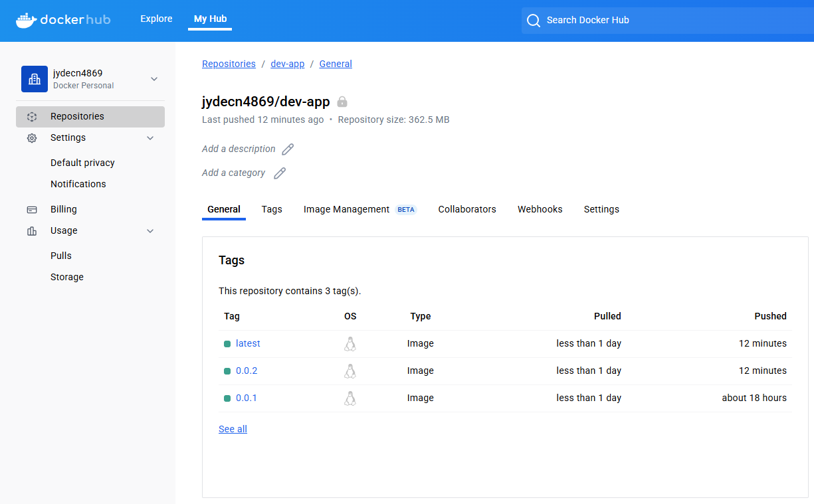Open the 0.0.2 tag link
This screenshot has height=504, width=814.
pyautogui.click(x=247, y=371)
